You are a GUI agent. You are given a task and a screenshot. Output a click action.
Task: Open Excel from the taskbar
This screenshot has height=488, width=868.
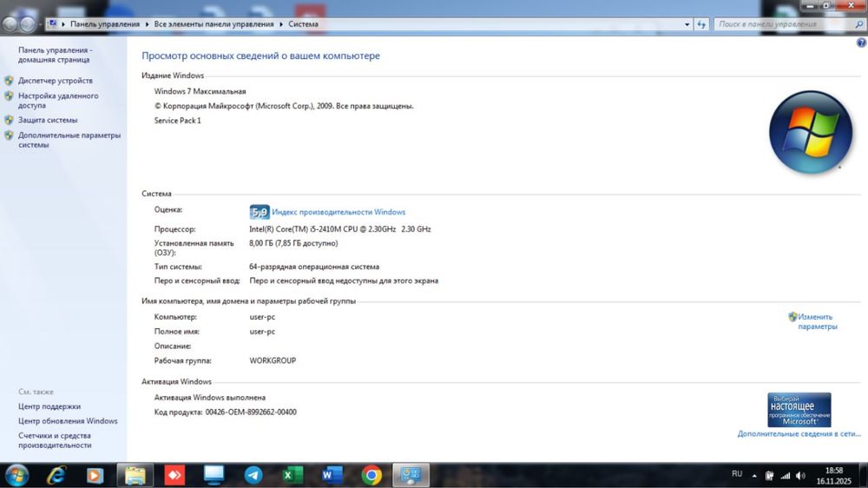pyautogui.click(x=293, y=475)
